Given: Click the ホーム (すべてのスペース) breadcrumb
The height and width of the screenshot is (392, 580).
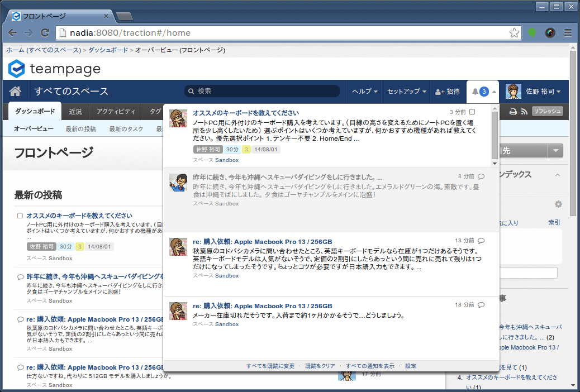Looking at the screenshot, I should pos(44,50).
